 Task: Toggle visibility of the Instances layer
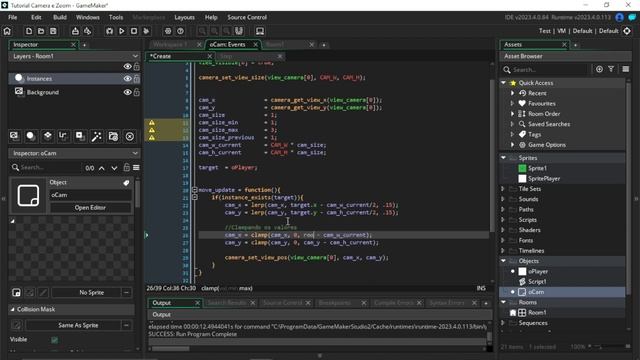(x=127, y=79)
